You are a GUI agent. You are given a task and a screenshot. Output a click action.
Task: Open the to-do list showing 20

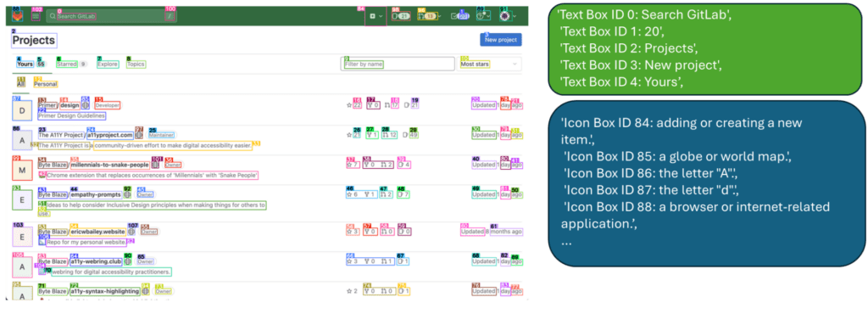pyautogui.click(x=460, y=17)
